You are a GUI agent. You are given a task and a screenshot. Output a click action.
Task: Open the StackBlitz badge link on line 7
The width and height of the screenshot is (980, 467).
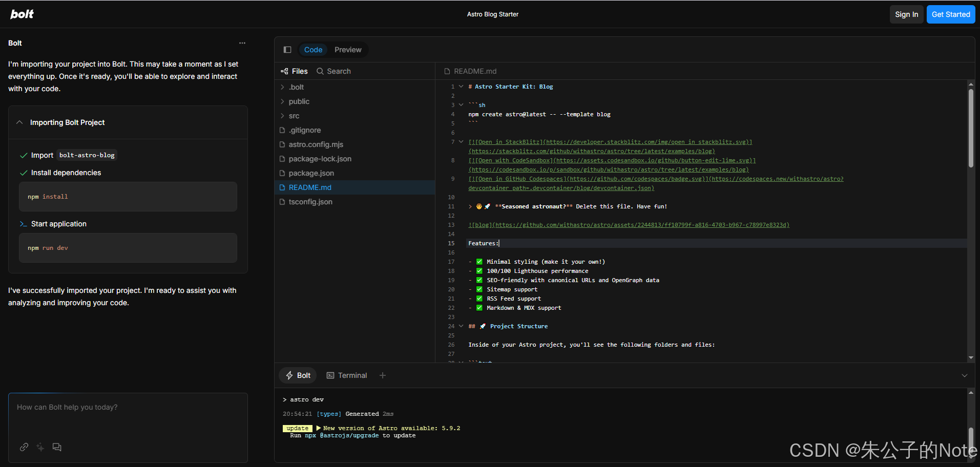point(610,146)
